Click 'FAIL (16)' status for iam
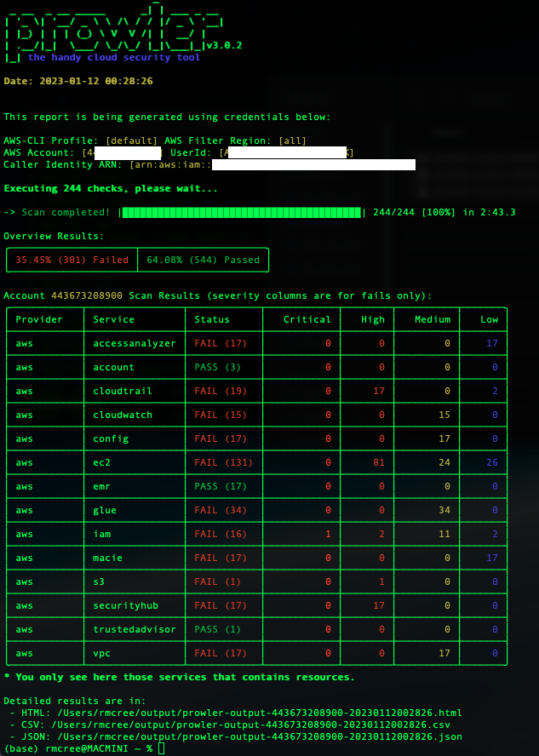539x756 pixels. click(x=221, y=534)
